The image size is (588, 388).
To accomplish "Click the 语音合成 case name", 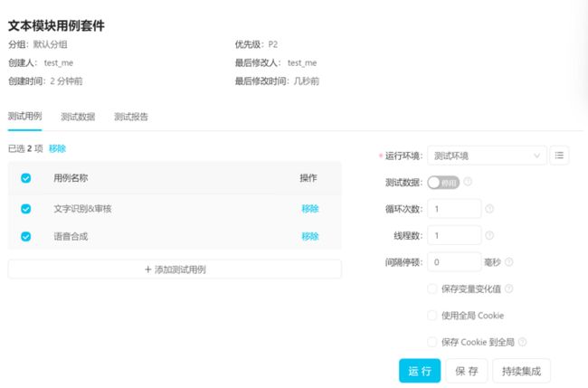I will coord(71,237).
